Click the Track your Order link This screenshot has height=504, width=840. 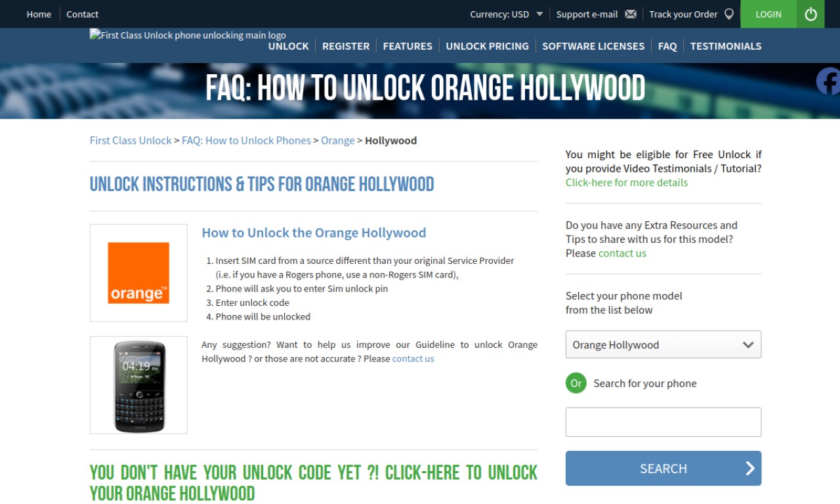tap(683, 14)
